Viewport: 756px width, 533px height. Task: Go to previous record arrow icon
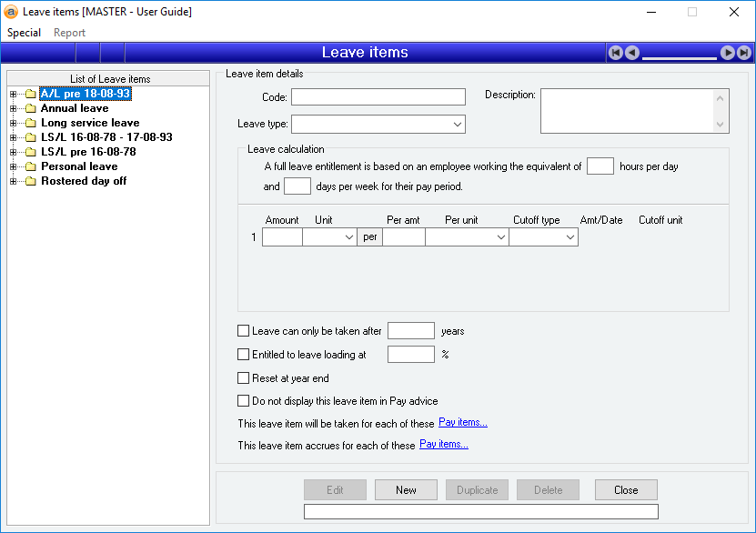click(631, 53)
